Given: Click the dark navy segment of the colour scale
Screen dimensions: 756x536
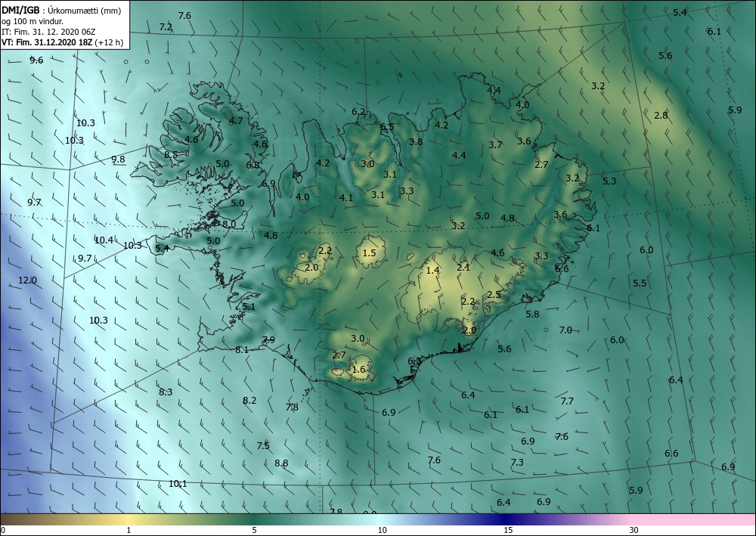Looking at the screenshot, I should tap(507, 519).
